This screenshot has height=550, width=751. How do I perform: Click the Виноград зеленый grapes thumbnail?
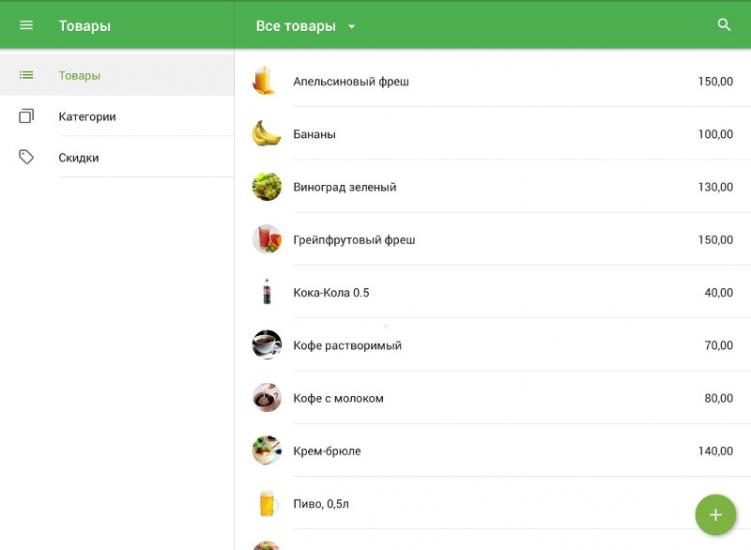[x=266, y=186]
